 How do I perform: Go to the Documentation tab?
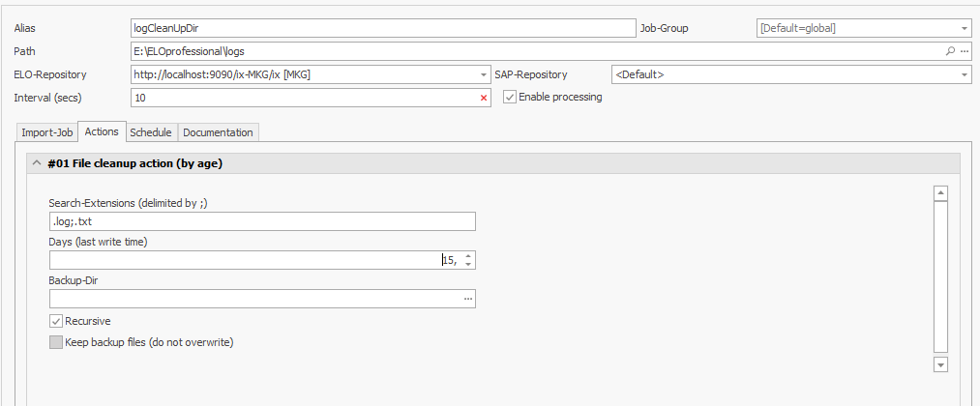click(x=218, y=132)
